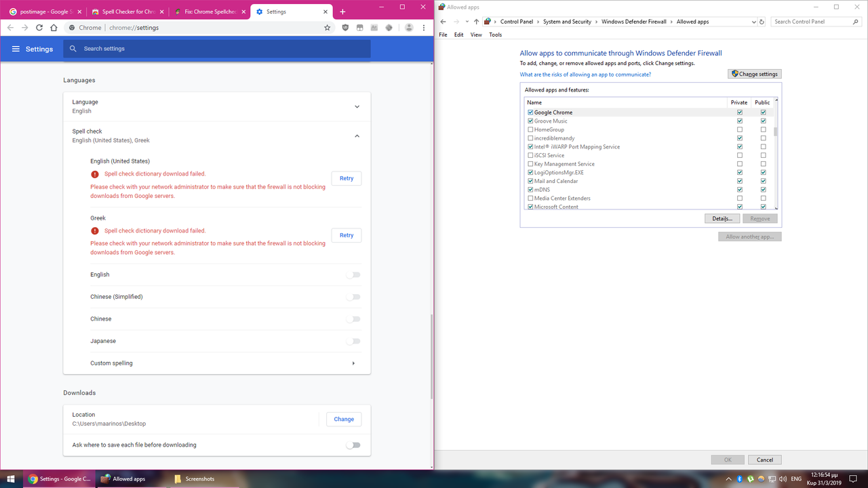The image size is (868, 488).
Task: Click the Control Panel search magnifier
Action: (x=855, y=22)
